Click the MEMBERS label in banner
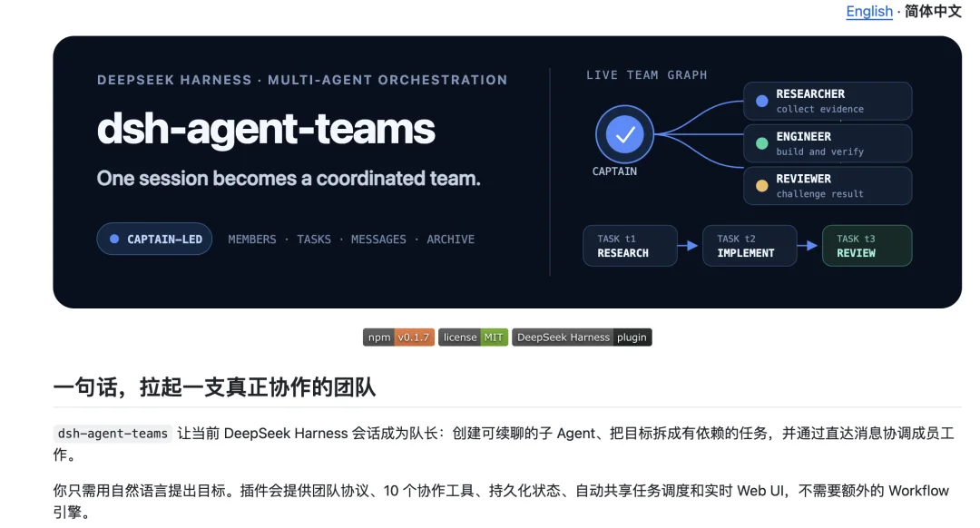The width and height of the screenshot is (980, 528). point(252,240)
